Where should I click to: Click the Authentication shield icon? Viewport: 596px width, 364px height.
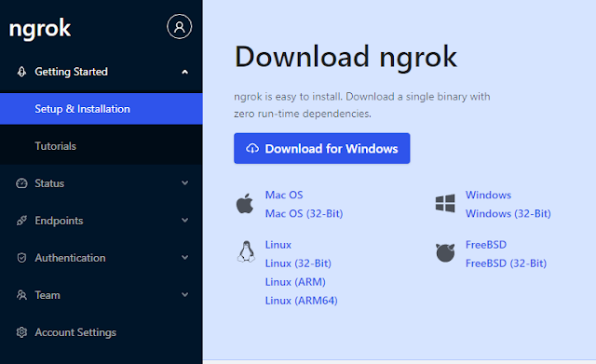coord(21,258)
